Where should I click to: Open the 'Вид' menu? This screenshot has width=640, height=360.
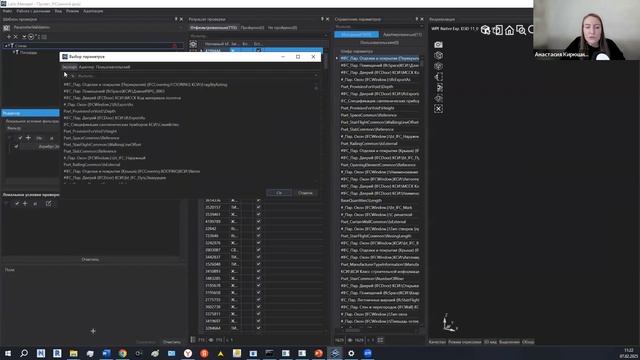(x=58, y=11)
